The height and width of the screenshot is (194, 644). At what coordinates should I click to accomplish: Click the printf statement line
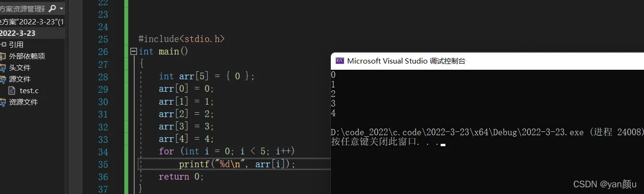pyautogui.click(x=237, y=164)
